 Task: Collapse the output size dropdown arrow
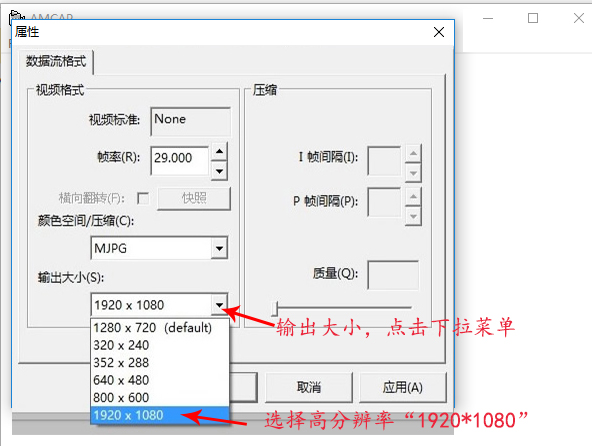click(x=219, y=305)
